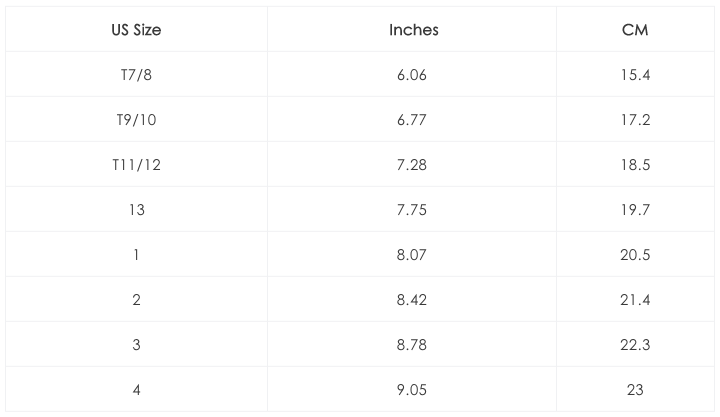Screen dimensions: 720x417
Task: Select the 6.77 inches cell
Action: click(413, 120)
